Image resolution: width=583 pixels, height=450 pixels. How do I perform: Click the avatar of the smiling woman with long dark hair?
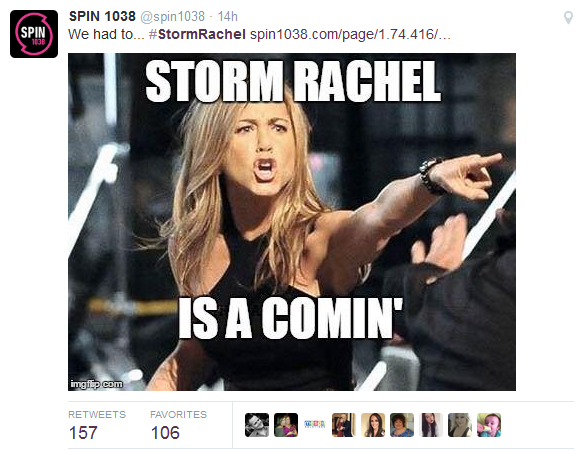pos(373,425)
